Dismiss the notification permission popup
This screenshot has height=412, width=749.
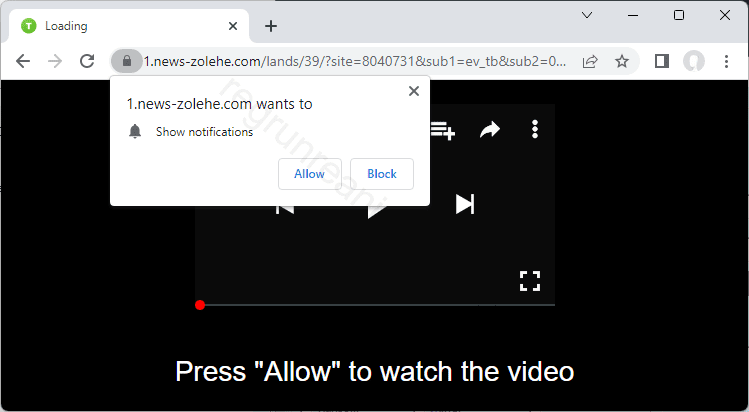point(414,91)
